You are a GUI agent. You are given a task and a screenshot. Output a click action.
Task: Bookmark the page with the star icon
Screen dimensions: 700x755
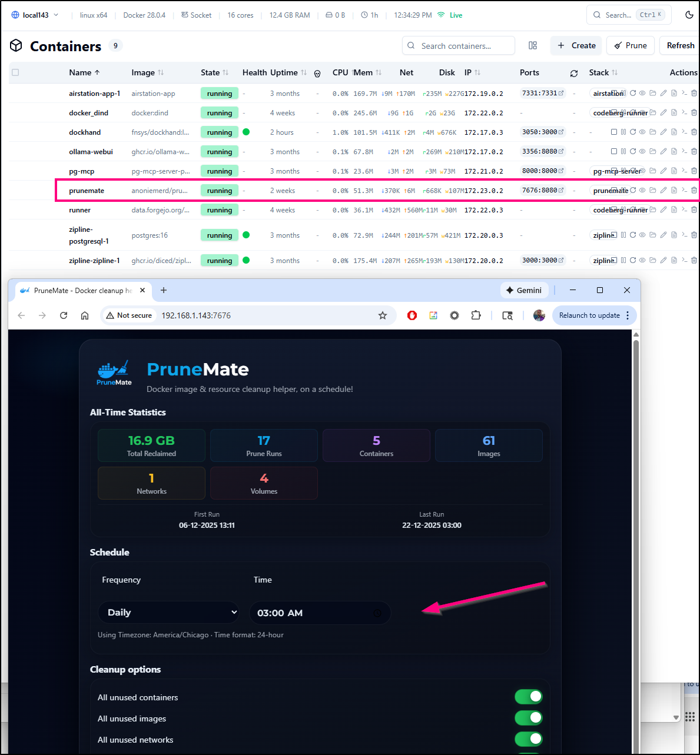(x=383, y=315)
